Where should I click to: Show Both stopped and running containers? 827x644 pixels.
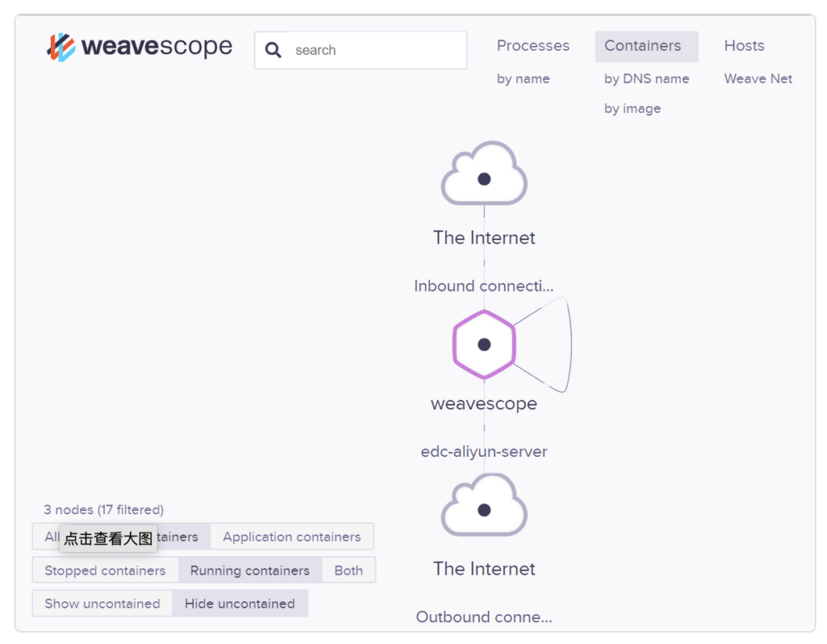349,571
